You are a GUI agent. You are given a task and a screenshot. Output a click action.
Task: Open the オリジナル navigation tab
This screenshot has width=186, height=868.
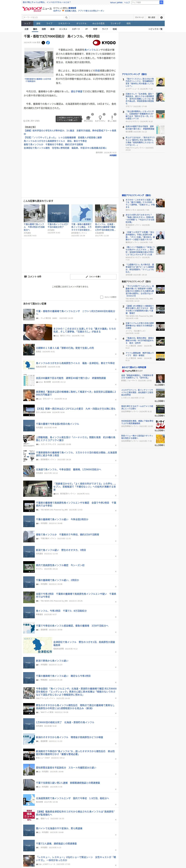point(81,24)
